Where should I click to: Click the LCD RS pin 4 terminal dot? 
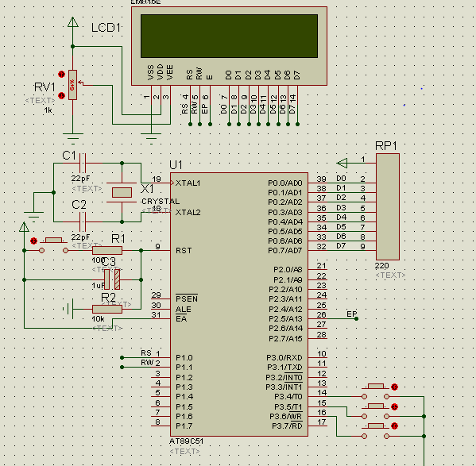(x=190, y=125)
